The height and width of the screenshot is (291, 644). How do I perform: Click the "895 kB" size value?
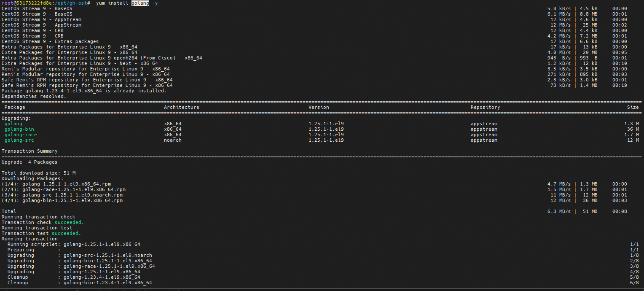(x=589, y=74)
